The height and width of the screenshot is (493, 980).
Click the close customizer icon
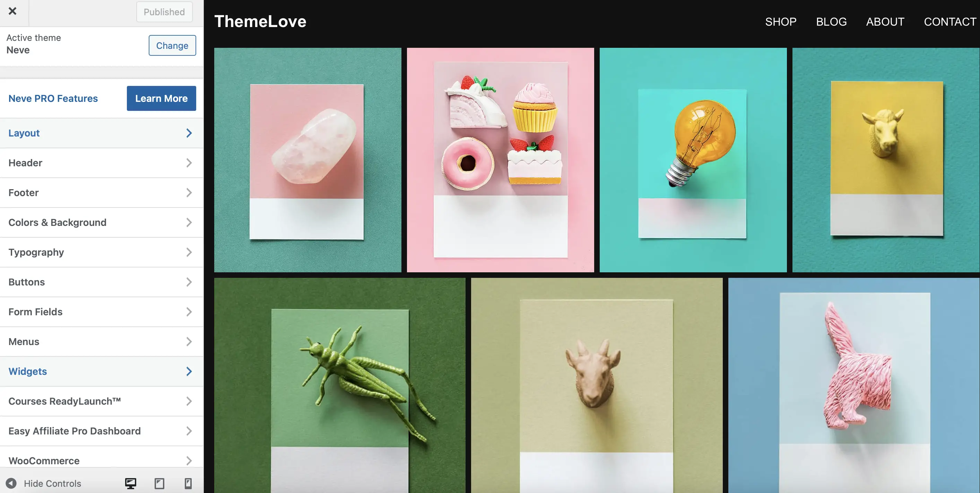[x=12, y=11]
